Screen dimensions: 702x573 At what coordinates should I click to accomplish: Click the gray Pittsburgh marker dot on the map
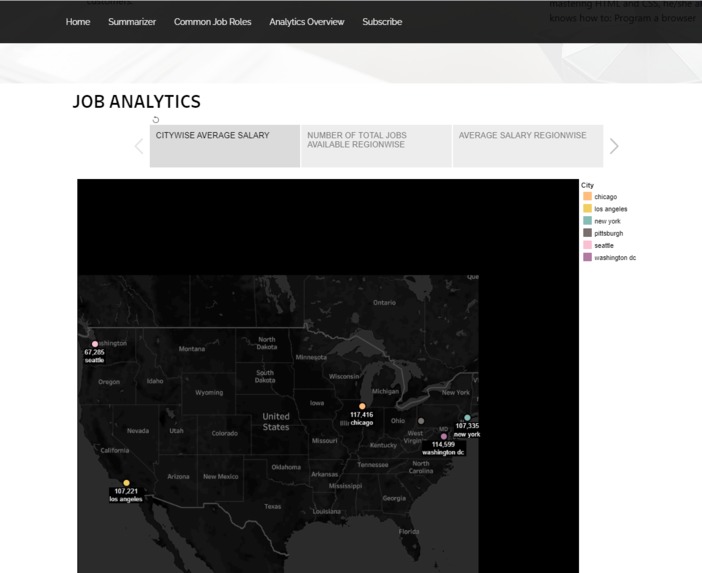(421, 421)
